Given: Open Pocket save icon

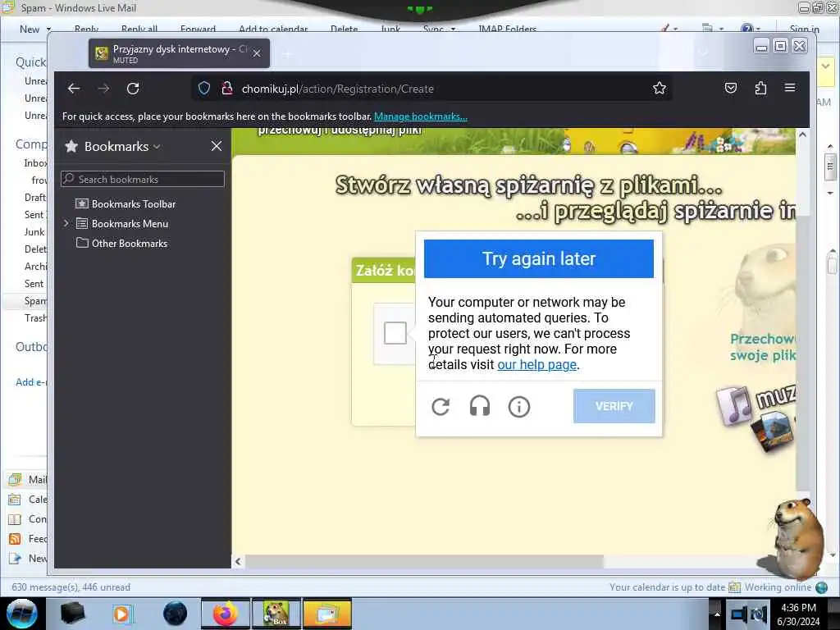Looking at the screenshot, I should (x=731, y=88).
